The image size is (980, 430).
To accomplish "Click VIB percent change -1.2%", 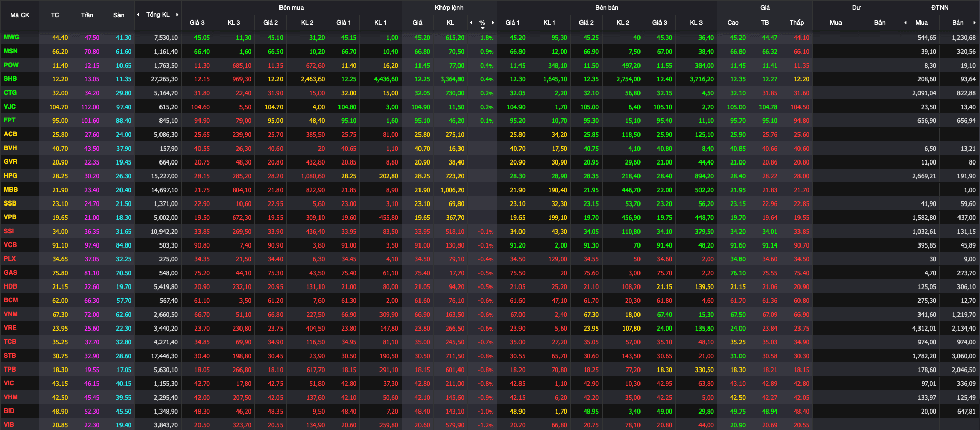I will [486, 425].
